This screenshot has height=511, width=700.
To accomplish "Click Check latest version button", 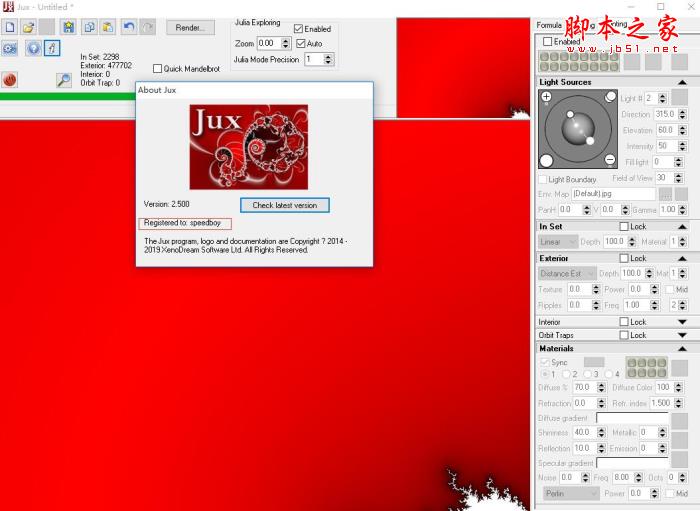I will click(x=285, y=205).
